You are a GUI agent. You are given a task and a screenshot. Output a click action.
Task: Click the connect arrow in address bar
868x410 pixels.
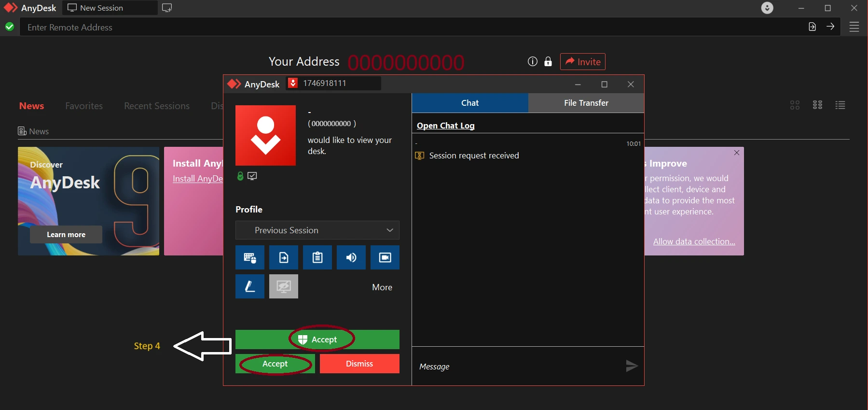pos(830,27)
